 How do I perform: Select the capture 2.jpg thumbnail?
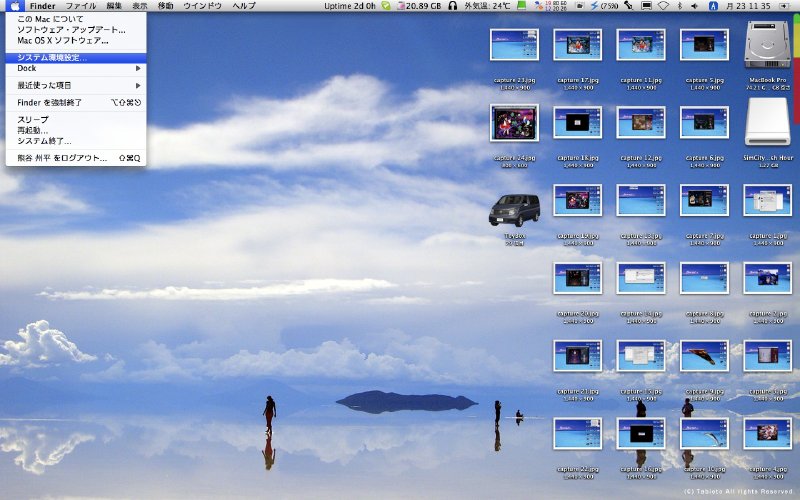pos(767,278)
